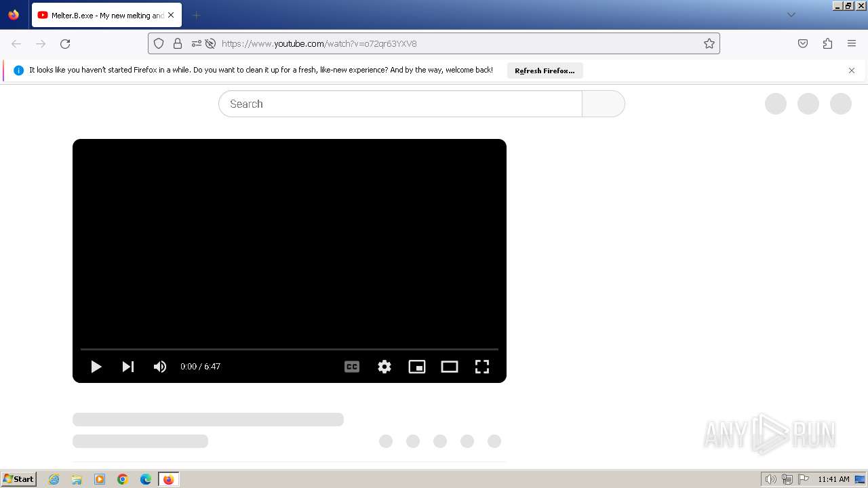Reload the current page

65,43
